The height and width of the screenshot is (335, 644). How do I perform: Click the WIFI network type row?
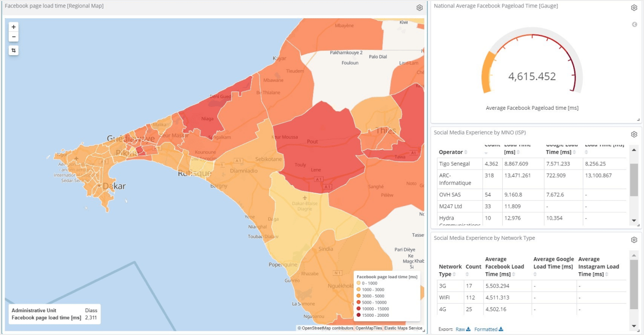(x=532, y=298)
